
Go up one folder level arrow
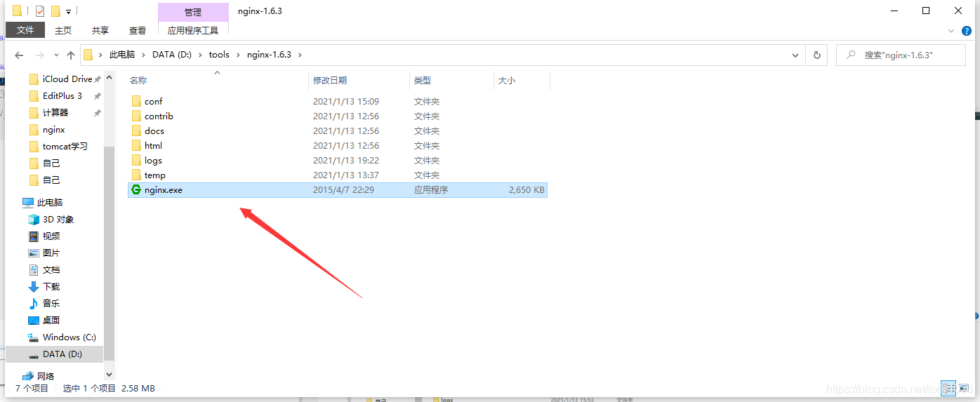coord(71,55)
